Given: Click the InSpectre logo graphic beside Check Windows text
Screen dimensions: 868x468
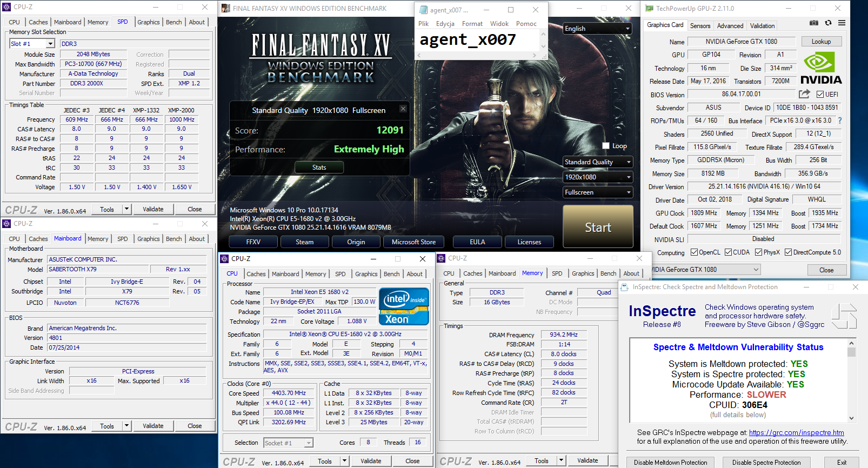Looking at the screenshot, I should tap(845, 316).
